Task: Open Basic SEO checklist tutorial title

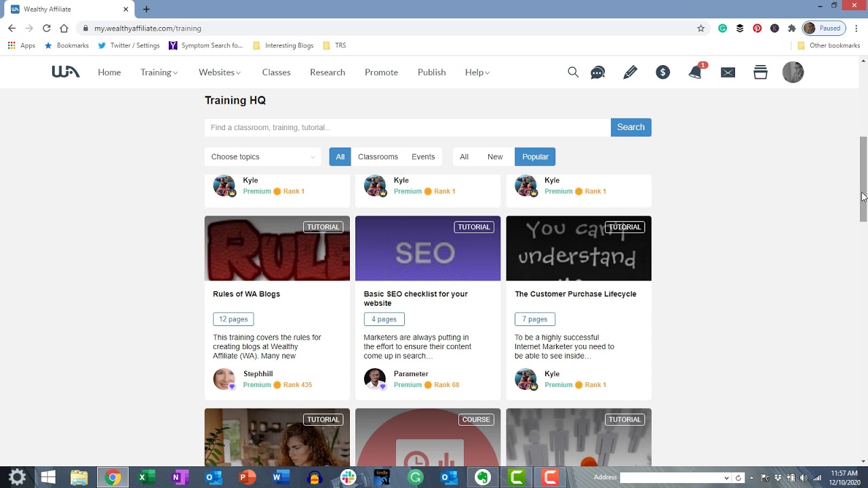Action: pos(416,298)
